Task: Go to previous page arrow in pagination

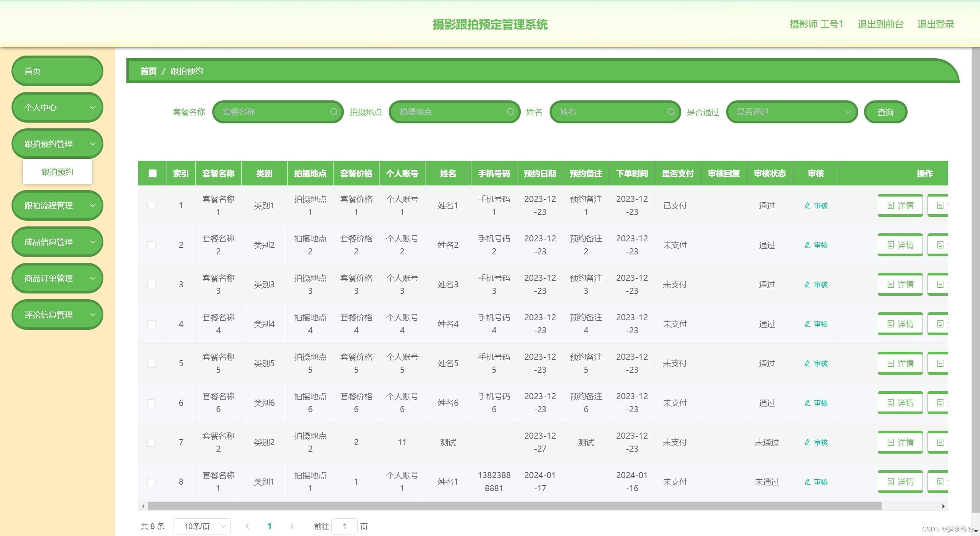Action: 247,526
